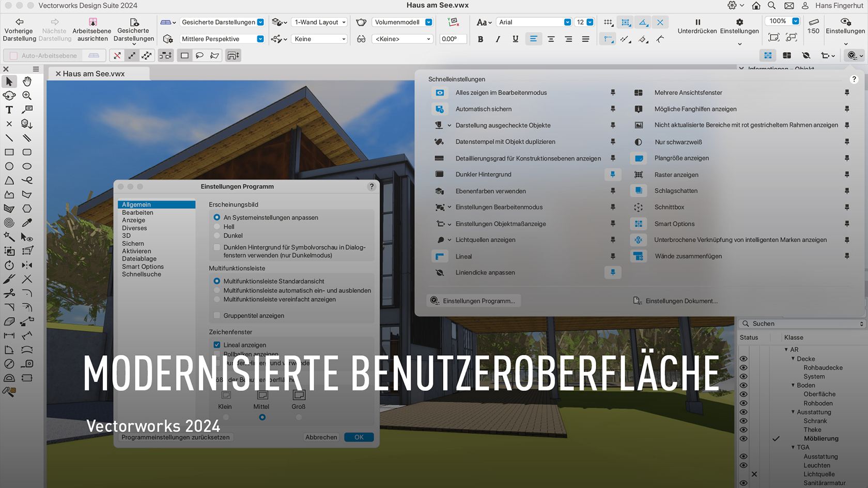The height and width of the screenshot is (488, 868).
Task: Open the <Keine> dropdown
Action: coord(402,39)
